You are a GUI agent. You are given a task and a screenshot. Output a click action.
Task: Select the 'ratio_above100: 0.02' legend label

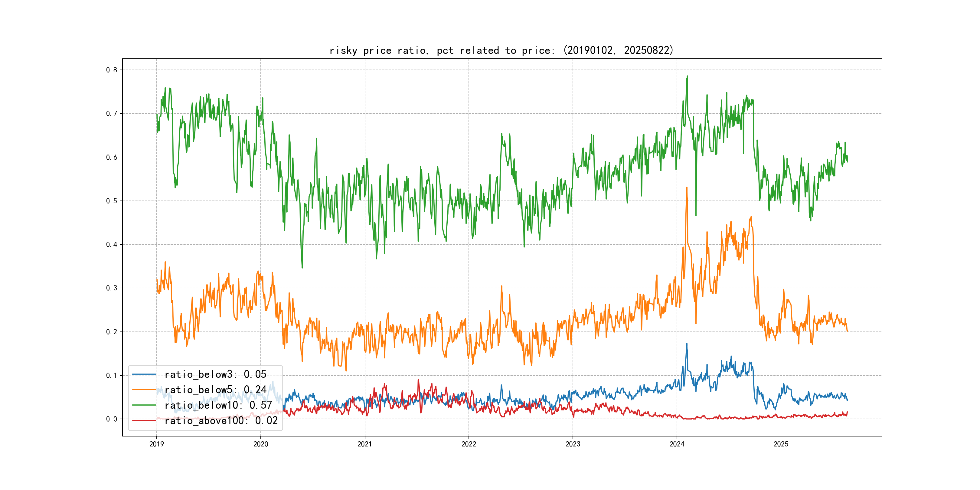coord(221,420)
